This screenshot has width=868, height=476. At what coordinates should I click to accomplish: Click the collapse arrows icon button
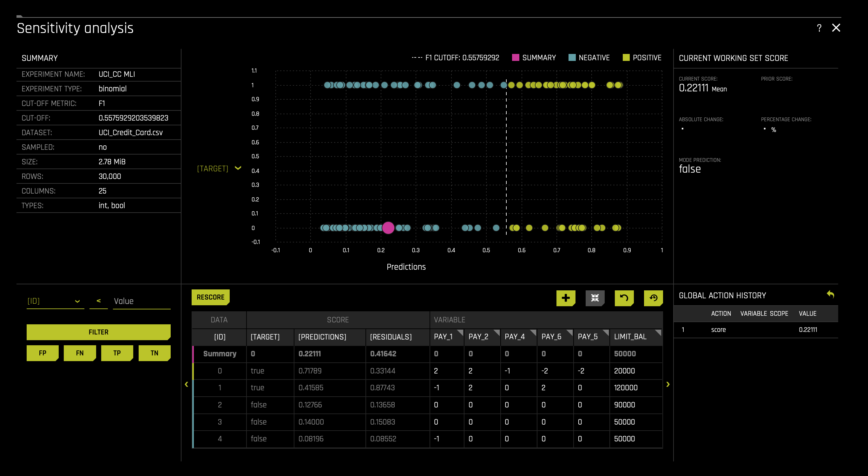point(595,298)
